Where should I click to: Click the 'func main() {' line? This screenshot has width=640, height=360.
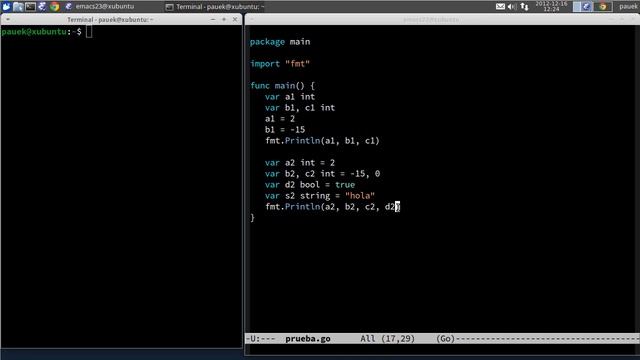282,86
